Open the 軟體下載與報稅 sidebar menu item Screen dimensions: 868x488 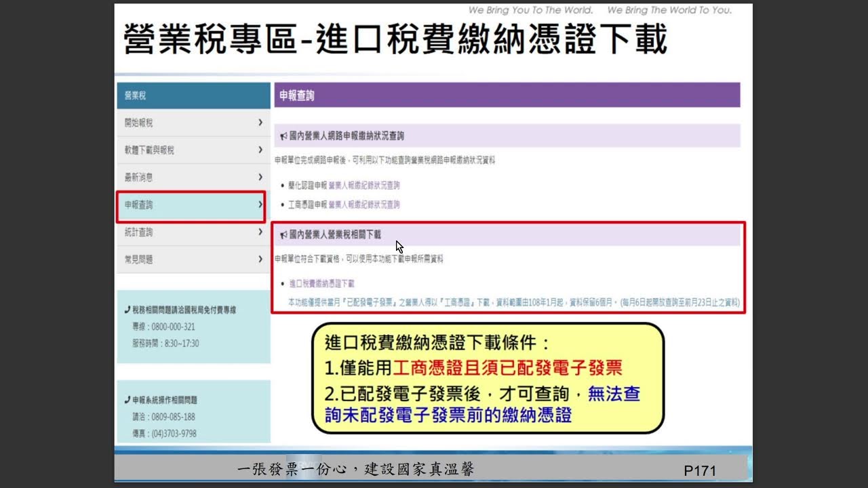pyautogui.click(x=193, y=150)
